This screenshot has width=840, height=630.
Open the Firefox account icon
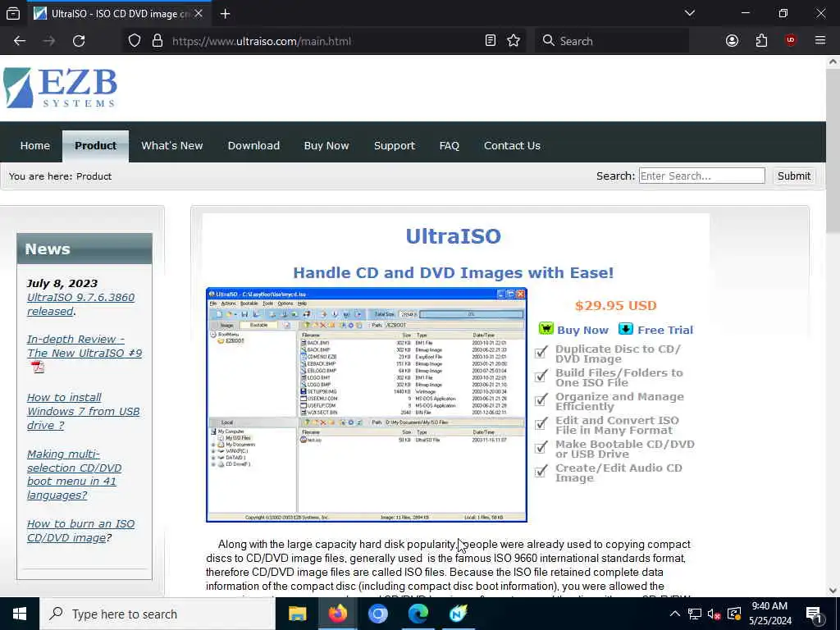[732, 41]
